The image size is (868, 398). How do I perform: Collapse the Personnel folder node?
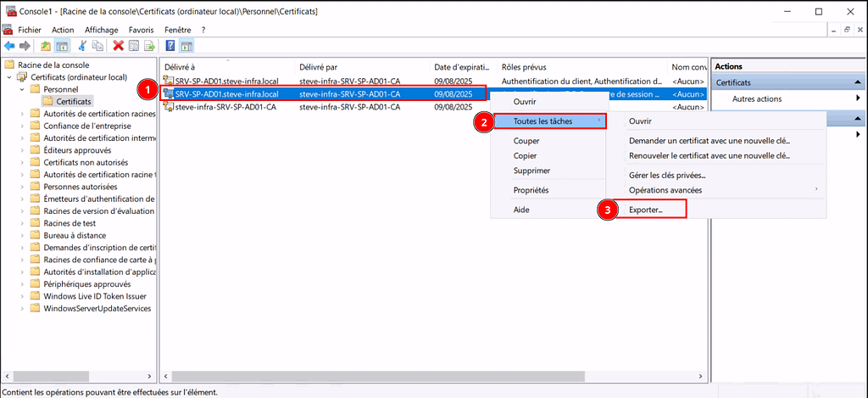[x=22, y=89]
